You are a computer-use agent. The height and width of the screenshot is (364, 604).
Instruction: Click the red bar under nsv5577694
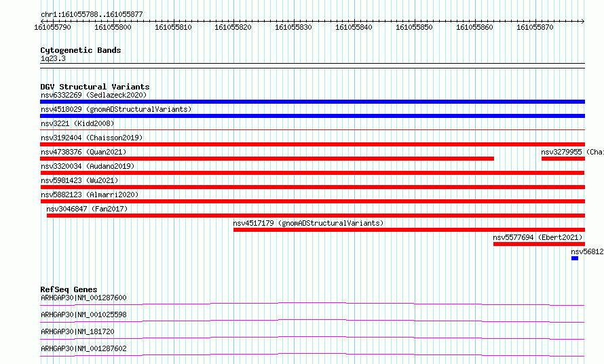540,244
